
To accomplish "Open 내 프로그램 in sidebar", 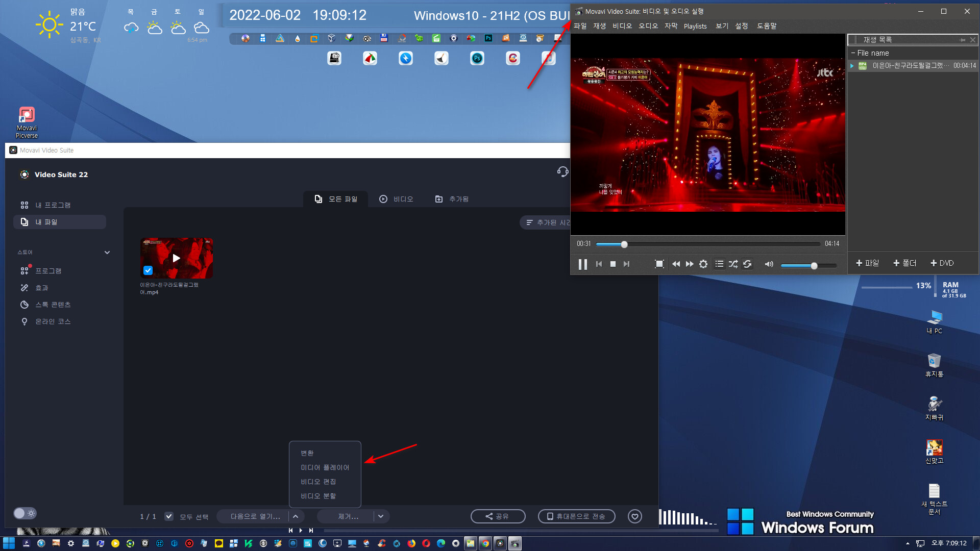I will coord(53,205).
